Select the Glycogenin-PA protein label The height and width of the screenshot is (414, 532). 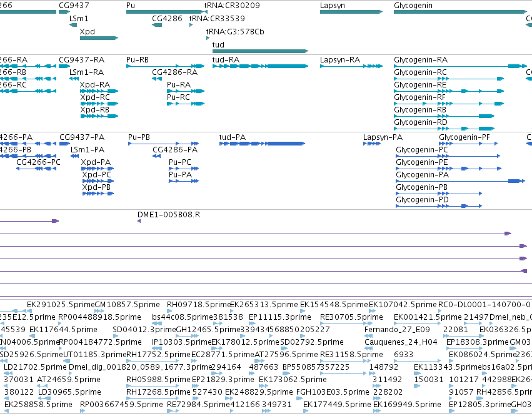(x=423, y=175)
